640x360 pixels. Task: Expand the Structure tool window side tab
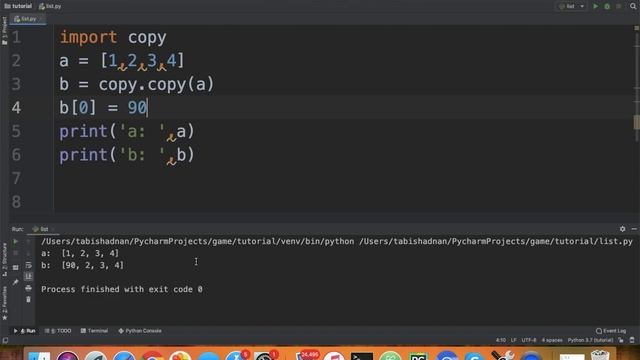4,260
